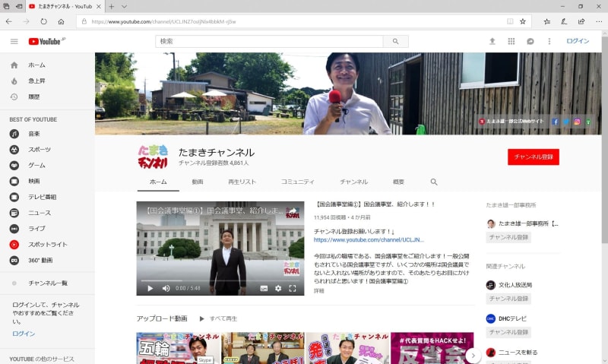Select the ホーム channel tab

point(158,182)
